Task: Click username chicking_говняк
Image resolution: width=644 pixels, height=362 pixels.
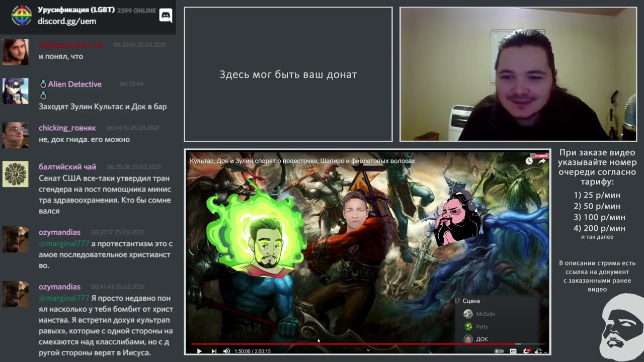Action: [67, 128]
